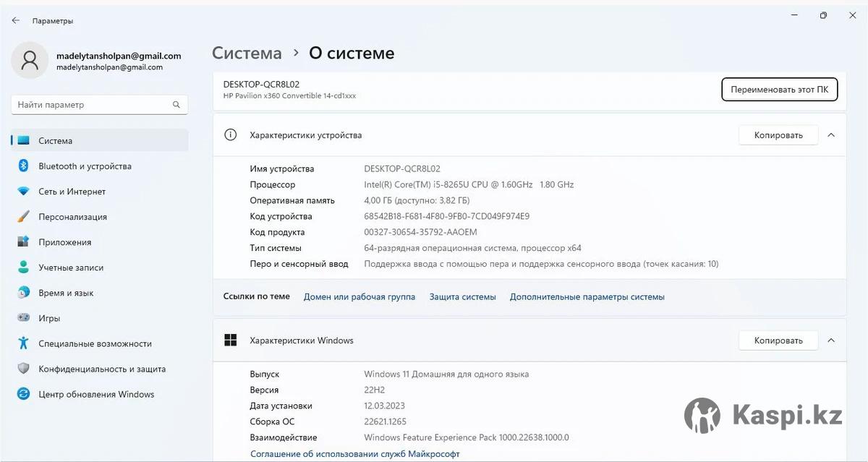Collapse the Windows specifications section chevron
This screenshot has height=462, width=868.
coord(831,341)
